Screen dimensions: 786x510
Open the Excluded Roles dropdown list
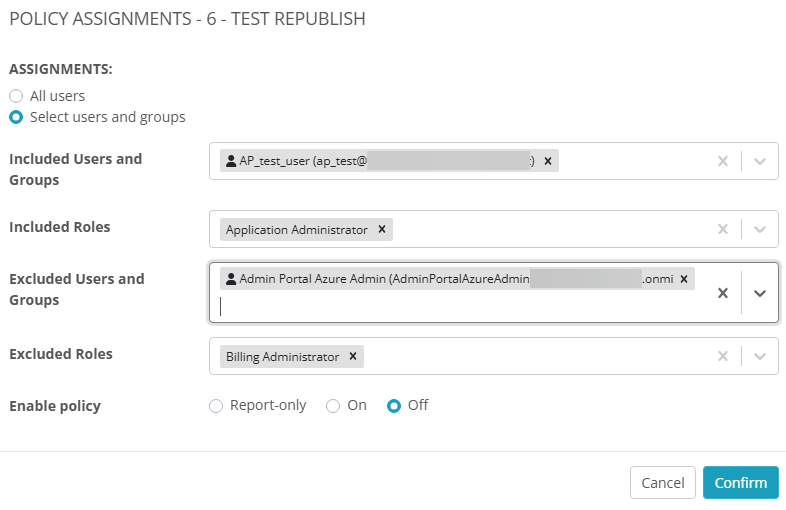pos(760,356)
